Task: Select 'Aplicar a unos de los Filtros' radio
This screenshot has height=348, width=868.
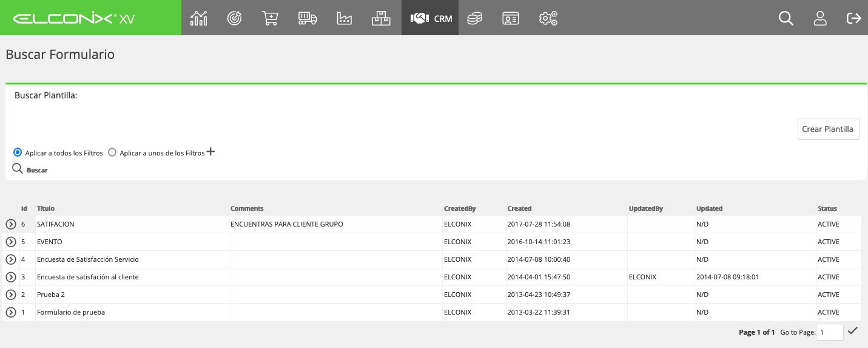Action: [112, 152]
